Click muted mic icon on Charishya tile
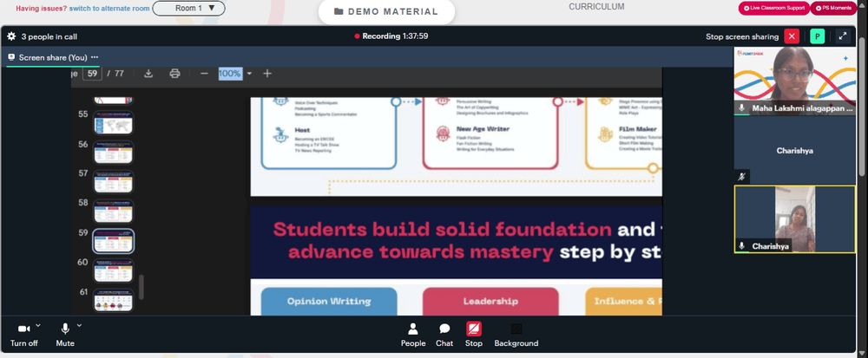The width and height of the screenshot is (868, 358). (x=742, y=177)
